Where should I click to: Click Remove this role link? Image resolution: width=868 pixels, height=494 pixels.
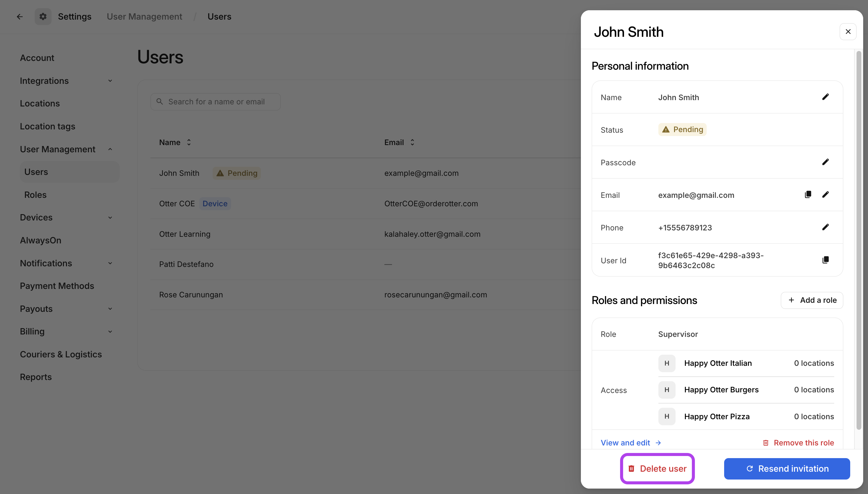[798, 442]
